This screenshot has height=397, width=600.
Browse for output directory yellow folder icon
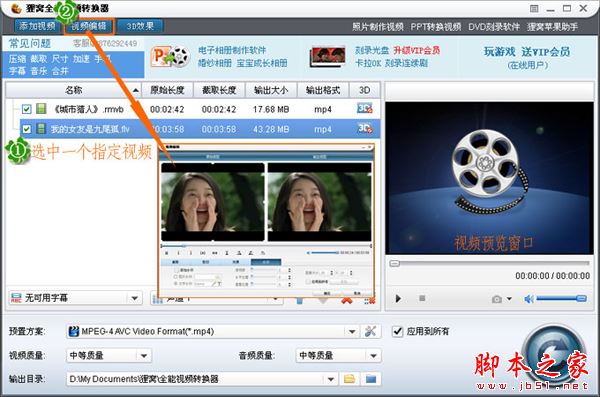click(349, 379)
